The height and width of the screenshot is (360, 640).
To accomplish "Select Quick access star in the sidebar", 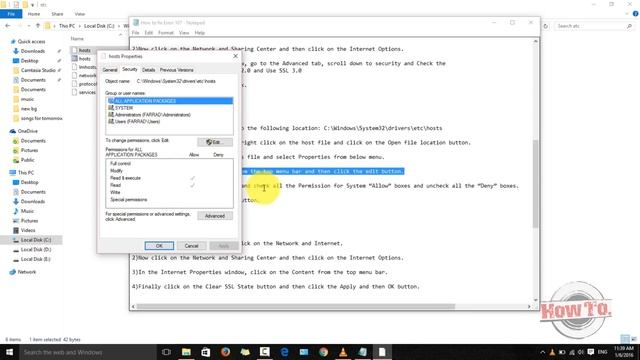I will pyautogui.click(x=13, y=41).
